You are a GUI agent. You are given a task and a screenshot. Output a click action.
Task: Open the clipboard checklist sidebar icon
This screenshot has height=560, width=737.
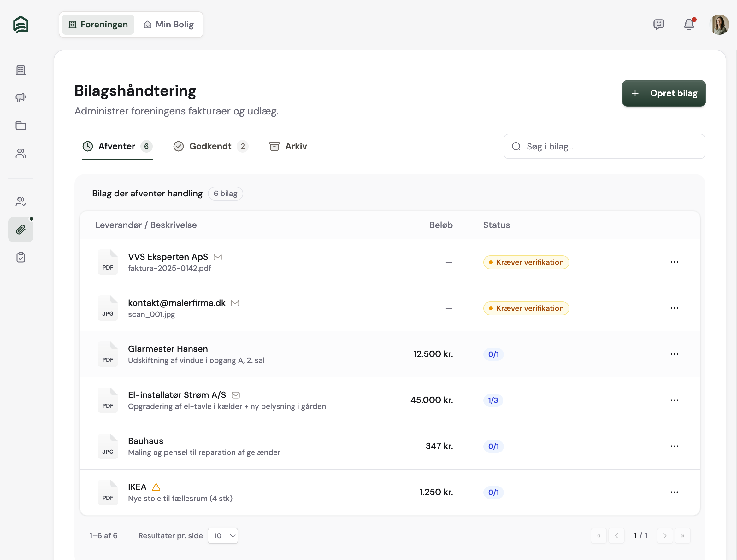(x=21, y=257)
